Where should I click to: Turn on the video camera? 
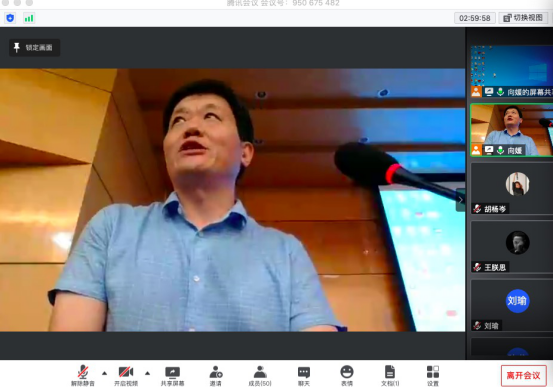click(x=126, y=376)
